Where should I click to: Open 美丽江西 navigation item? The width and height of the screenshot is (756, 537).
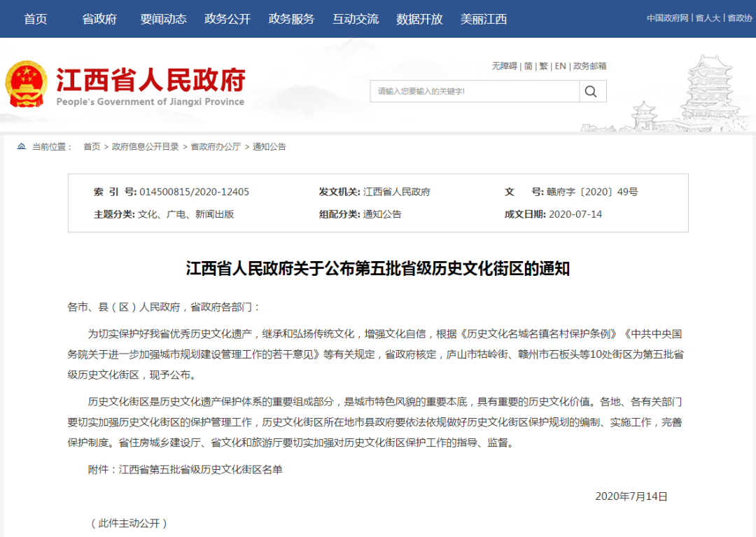(484, 19)
